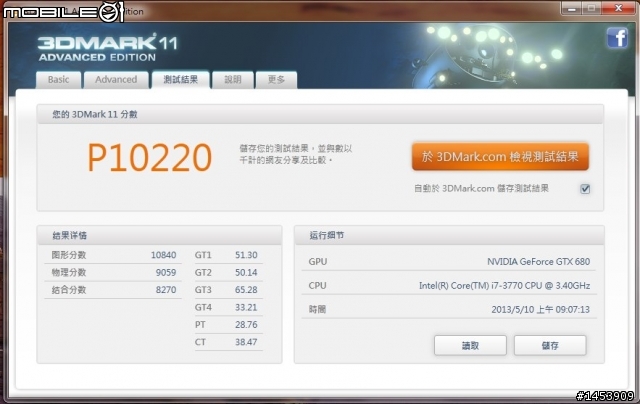Click the 讀取 load button
This screenshot has height=404, width=640.
point(470,346)
